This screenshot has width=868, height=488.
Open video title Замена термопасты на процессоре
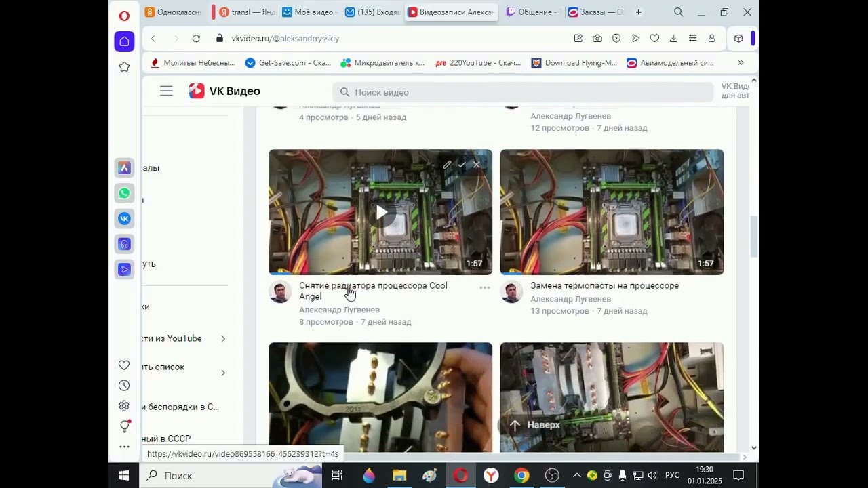point(604,285)
